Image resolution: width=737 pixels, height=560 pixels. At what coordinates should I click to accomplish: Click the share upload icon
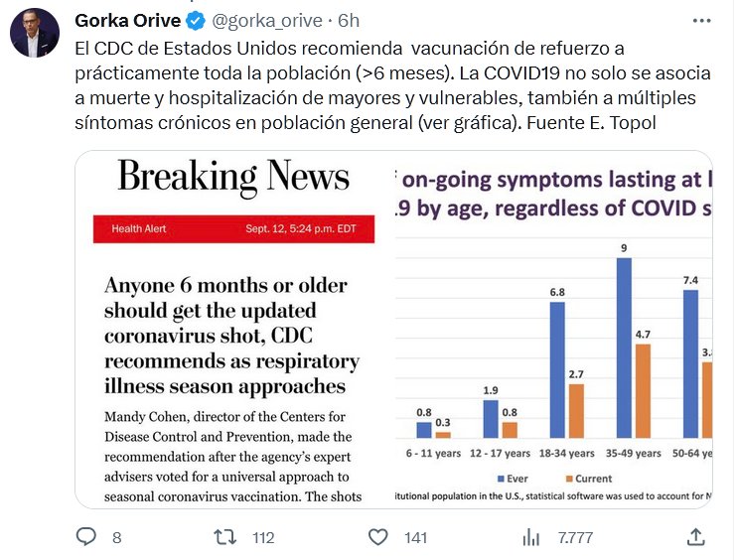click(x=695, y=537)
